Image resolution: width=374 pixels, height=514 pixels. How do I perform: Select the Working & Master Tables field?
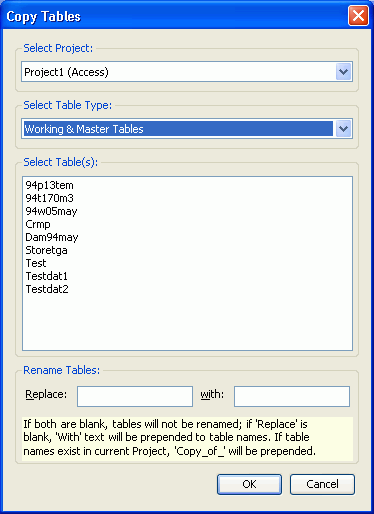click(187, 129)
